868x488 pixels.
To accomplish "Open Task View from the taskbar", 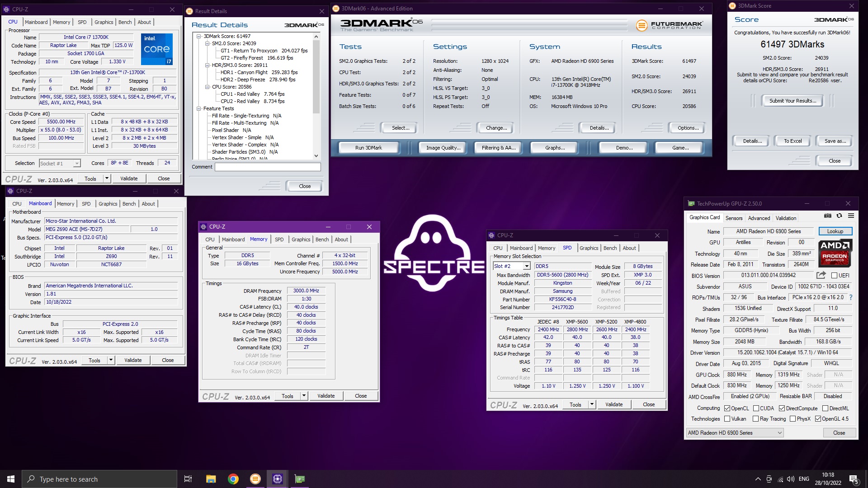I will [188, 479].
